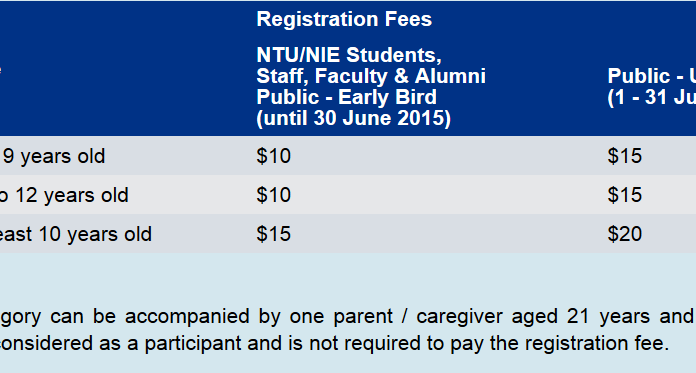696x373 pixels.
Task: Click the second $15 public fee
Action: [x=625, y=195]
